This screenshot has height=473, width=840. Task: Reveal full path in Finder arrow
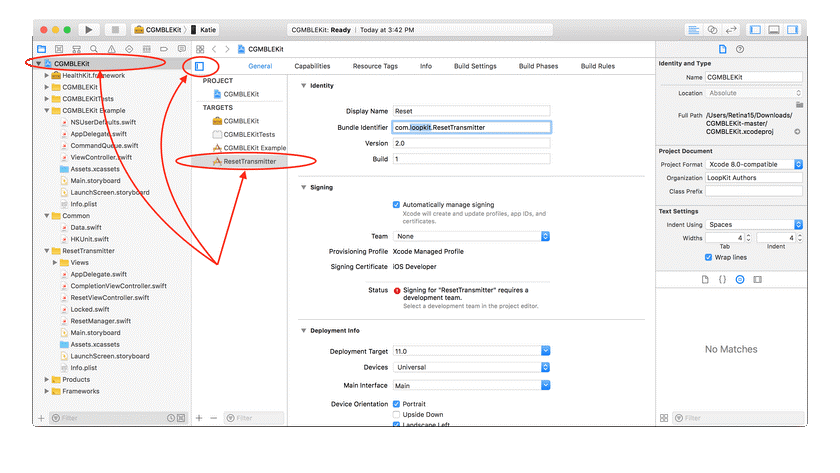797,132
